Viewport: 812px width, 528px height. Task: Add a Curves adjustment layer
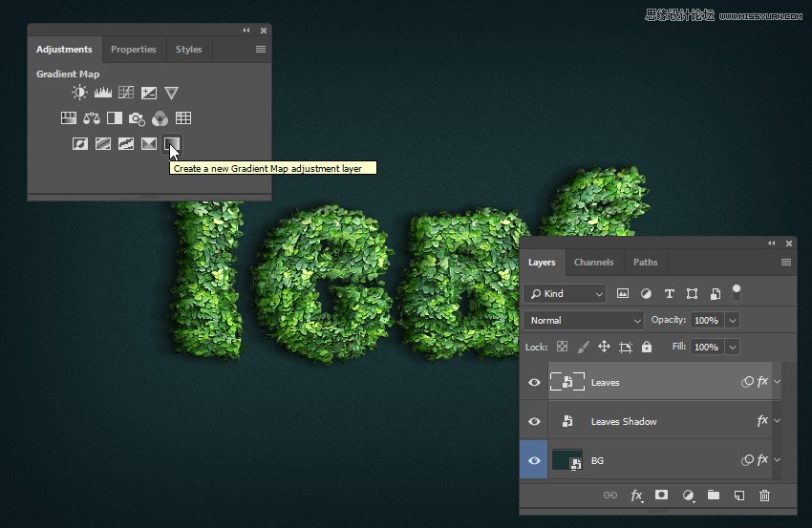click(126, 93)
